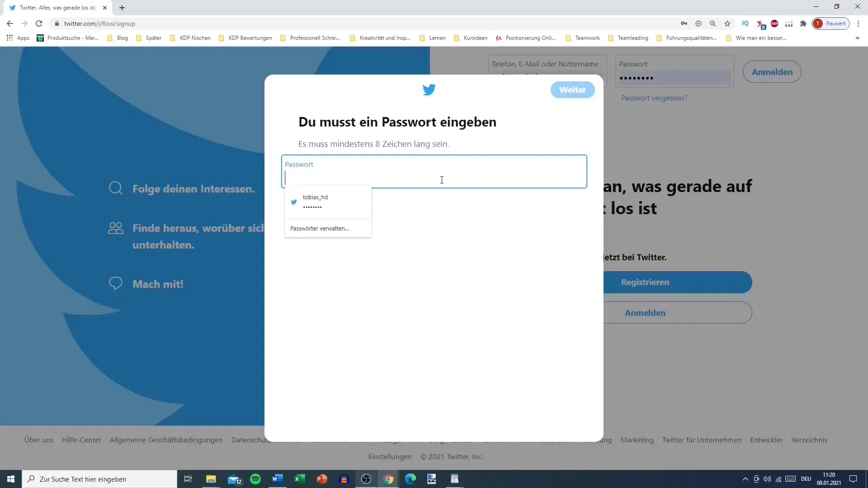Open Microsoft Edge from taskbar
The height and width of the screenshot is (488, 868).
[410, 479]
